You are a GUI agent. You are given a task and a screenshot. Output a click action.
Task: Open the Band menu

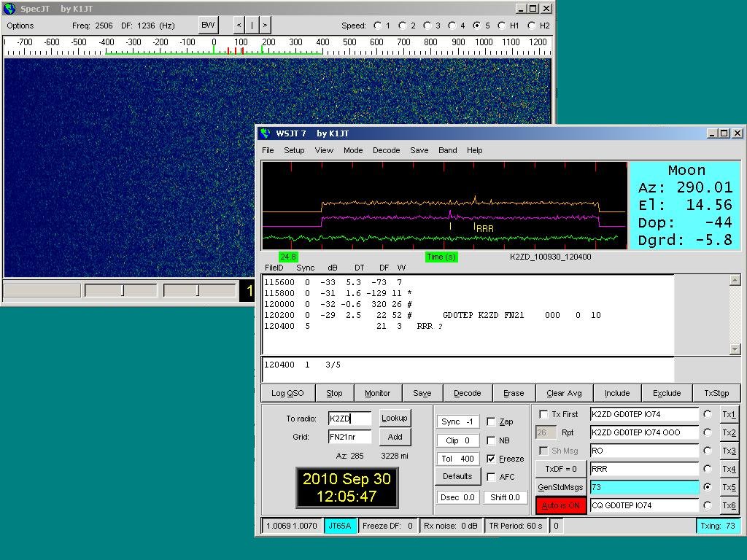pos(447,150)
